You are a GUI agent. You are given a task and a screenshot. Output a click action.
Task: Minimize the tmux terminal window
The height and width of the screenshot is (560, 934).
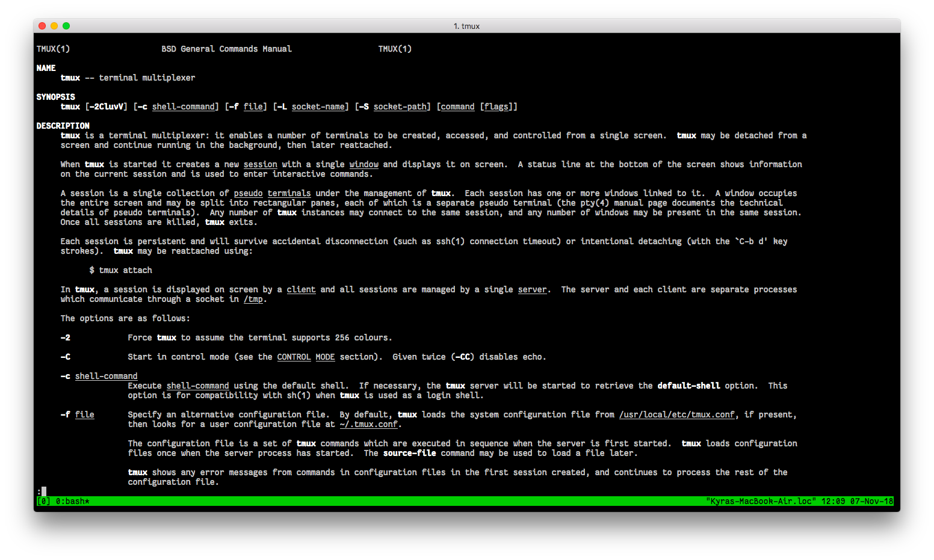pos(54,26)
